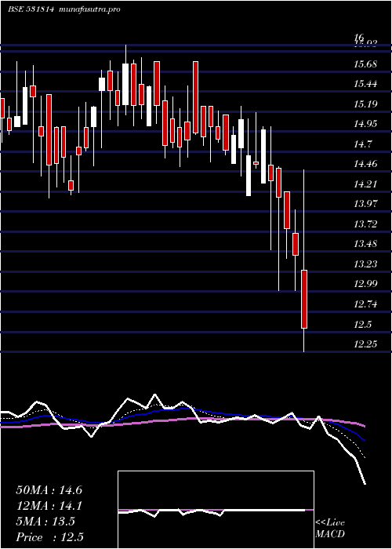Click the 5MA : 13.5 legend text

[45, 522]
